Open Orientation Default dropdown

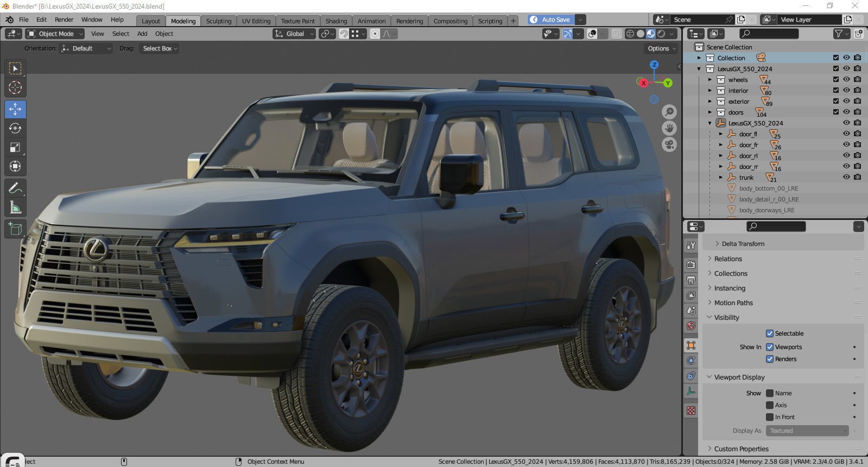[x=86, y=48]
